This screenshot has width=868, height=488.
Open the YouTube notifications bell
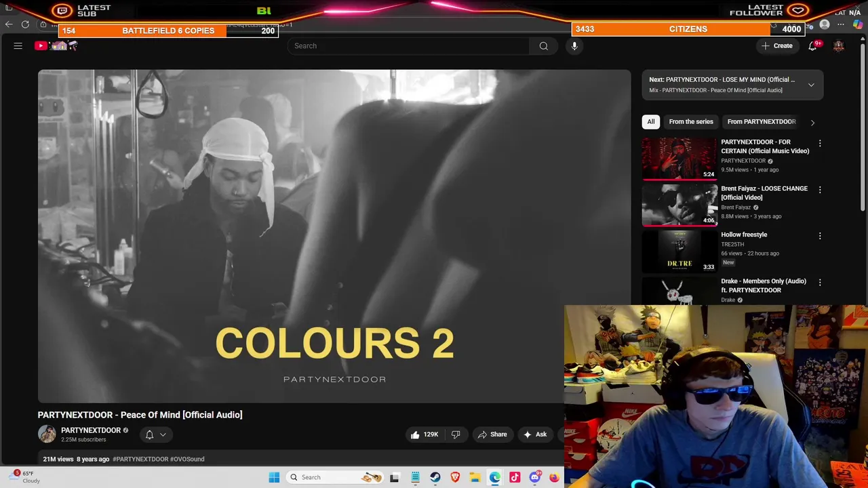point(812,45)
